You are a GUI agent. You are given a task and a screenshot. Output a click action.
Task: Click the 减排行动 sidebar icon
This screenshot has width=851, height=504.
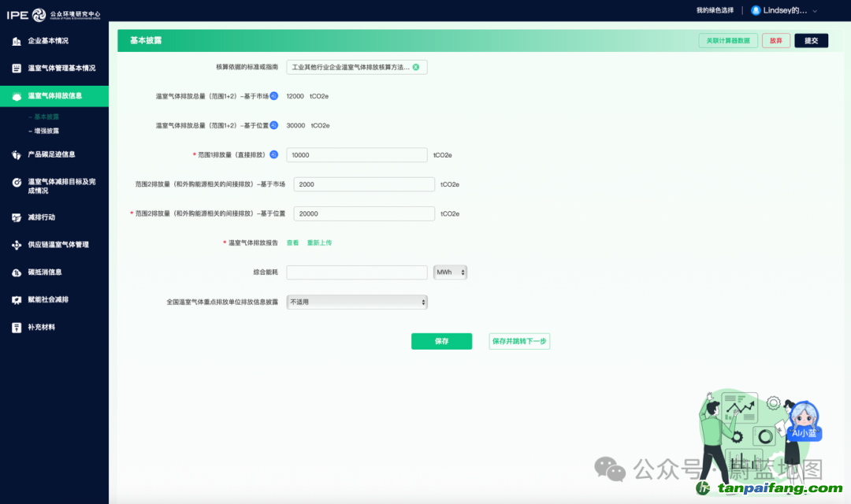pos(17,217)
